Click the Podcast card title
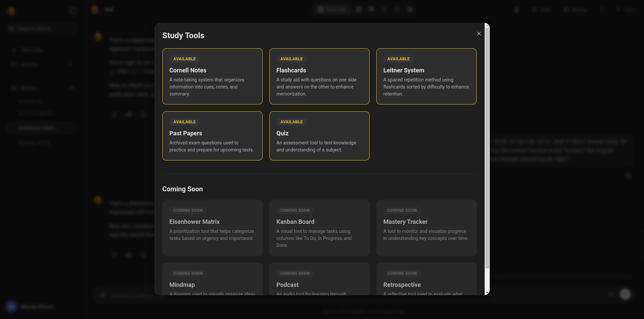Screen dimensions: 644x319 coord(287,285)
